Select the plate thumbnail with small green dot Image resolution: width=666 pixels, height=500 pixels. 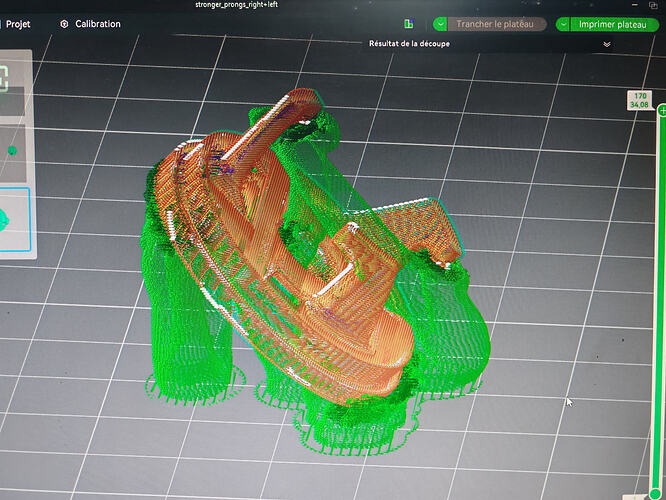(13, 154)
